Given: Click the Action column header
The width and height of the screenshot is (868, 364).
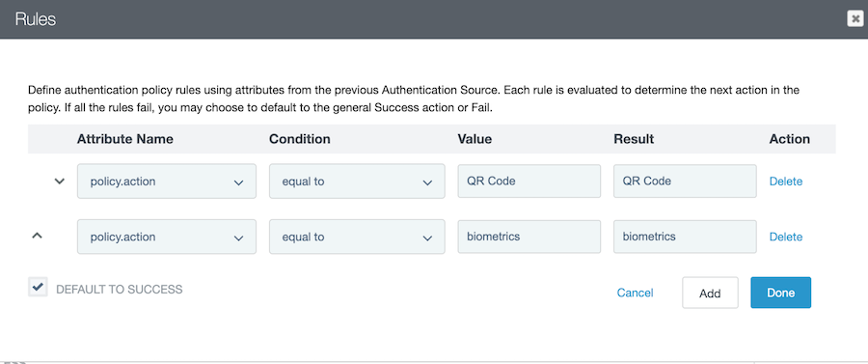Looking at the screenshot, I should pyautogui.click(x=789, y=139).
